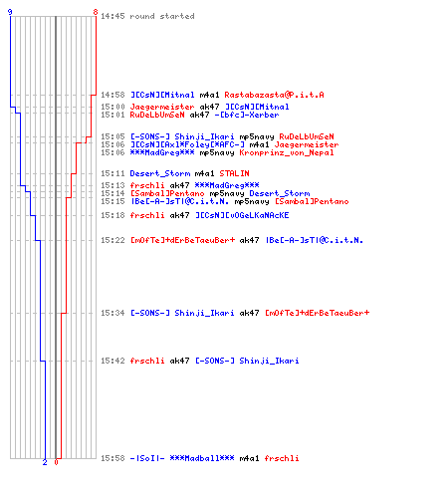Screen dimensions: 448x498
Task: Click the blue score 9 at graph top
Action: (10, 12)
